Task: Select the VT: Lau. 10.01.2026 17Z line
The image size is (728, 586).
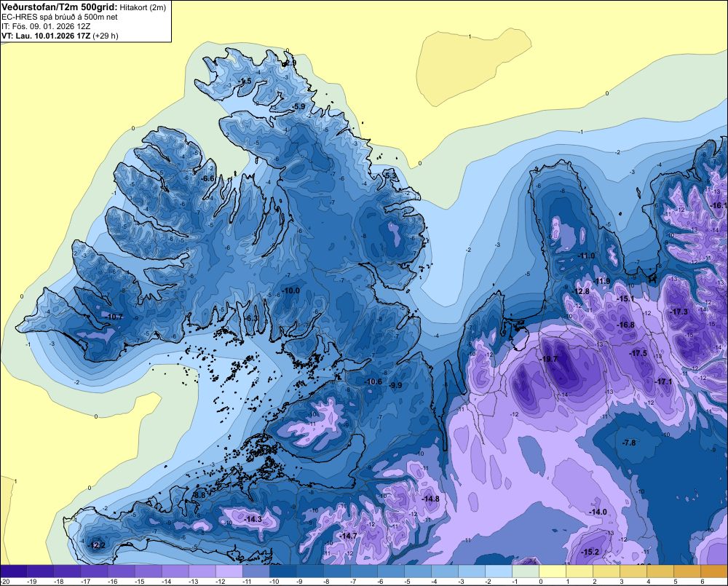Action: point(60,36)
